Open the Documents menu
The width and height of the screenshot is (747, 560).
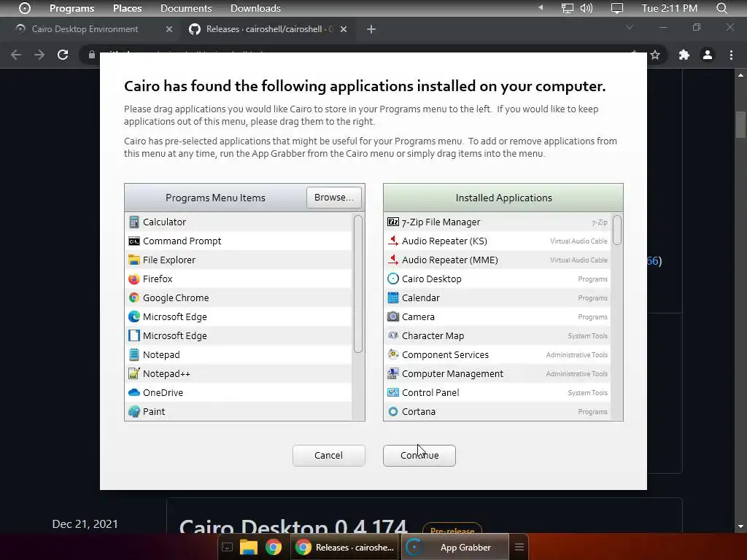(x=186, y=8)
